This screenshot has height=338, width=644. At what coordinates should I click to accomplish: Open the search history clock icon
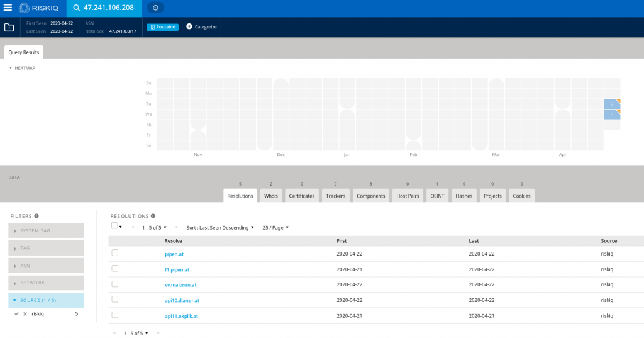pos(155,8)
